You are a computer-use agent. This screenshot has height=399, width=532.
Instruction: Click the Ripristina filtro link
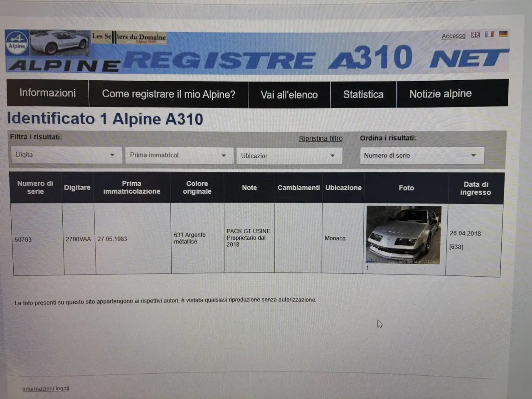pyautogui.click(x=320, y=139)
